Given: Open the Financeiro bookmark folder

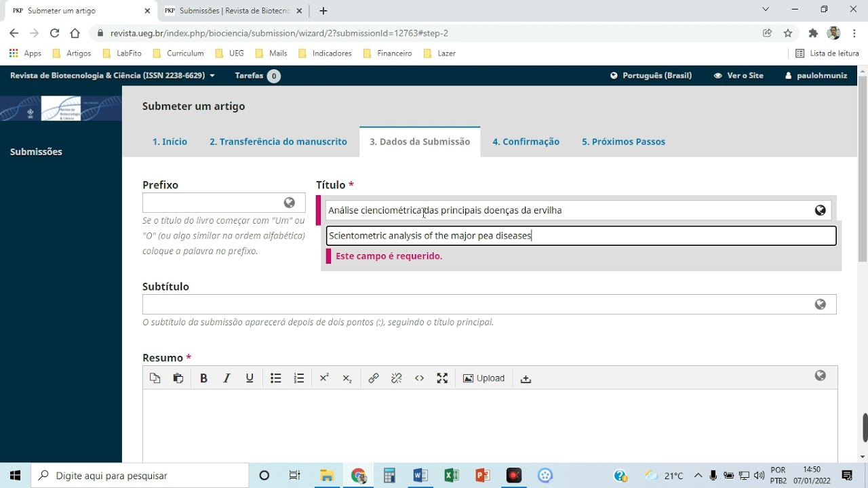Looking at the screenshot, I should tap(388, 54).
